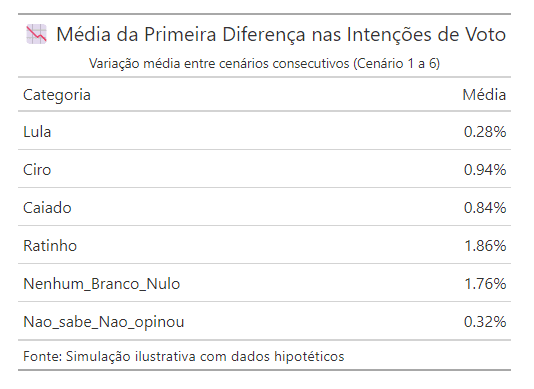Viewport: 534px width, 389px height.
Task: Click the Categoria column header
Action: pyautogui.click(x=57, y=95)
